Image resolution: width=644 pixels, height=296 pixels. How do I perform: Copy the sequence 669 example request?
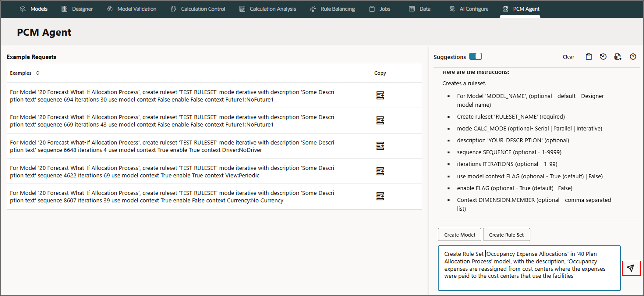tap(380, 120)
